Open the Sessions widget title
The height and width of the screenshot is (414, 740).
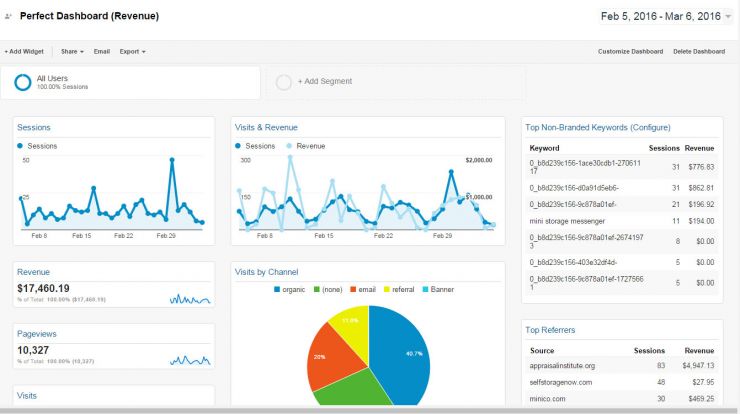tap(34, 127)
